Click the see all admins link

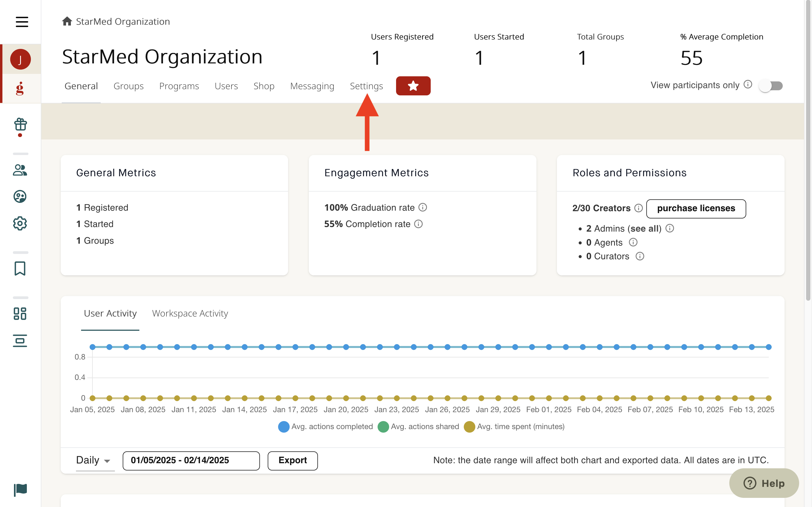click(645, 229)
